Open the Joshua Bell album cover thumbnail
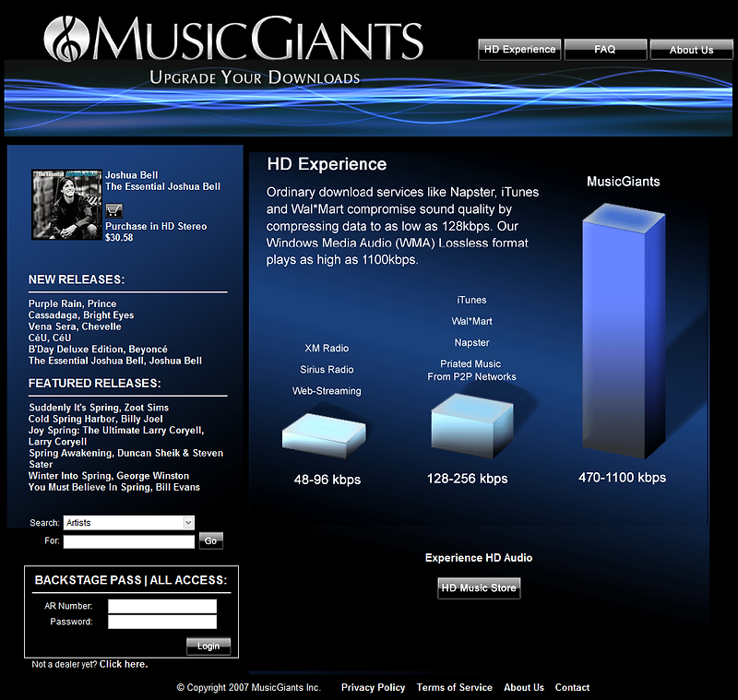The width and height of the screenshot is (738, 700). pos(66,205)
